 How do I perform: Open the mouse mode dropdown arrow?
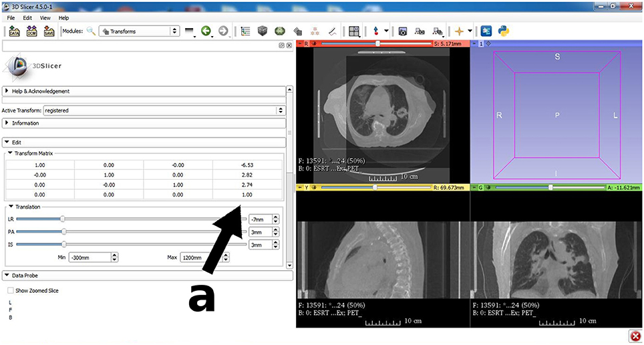(x=386, y=31)
